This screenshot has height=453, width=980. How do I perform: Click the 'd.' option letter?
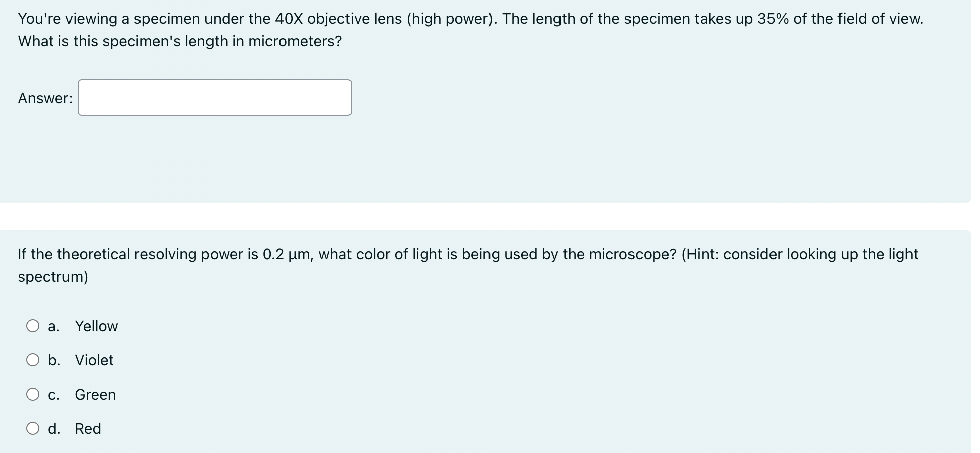(54, 428)
